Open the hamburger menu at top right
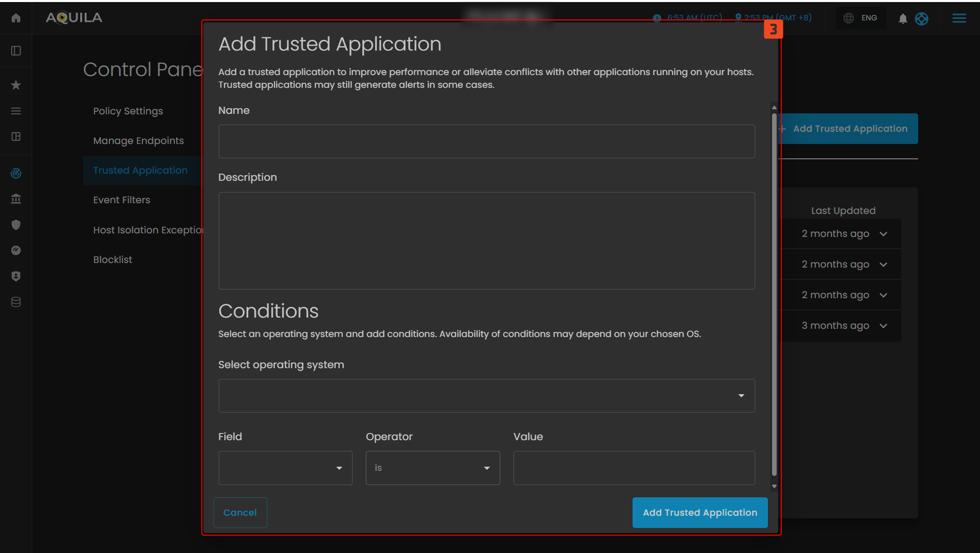980x553 pixels. click(959, 18)
